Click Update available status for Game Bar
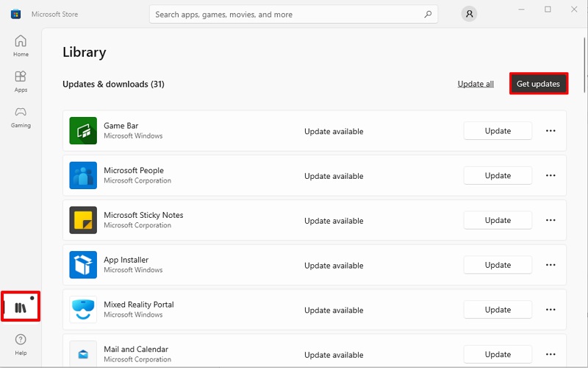 334,132
